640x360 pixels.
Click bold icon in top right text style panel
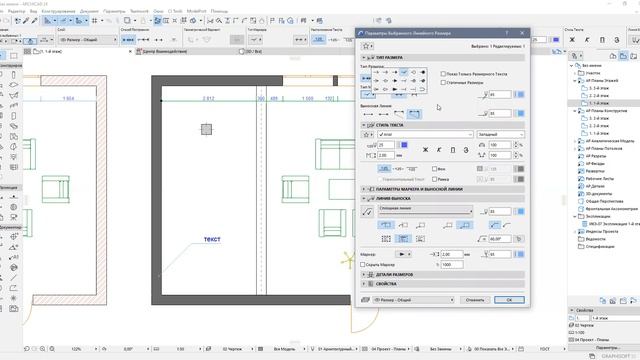click(x=572, y=40)
